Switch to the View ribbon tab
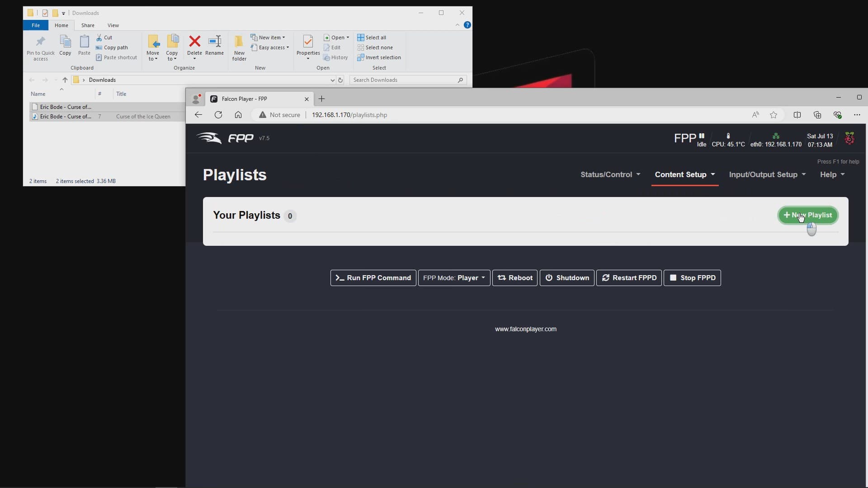 tap(113, 25)
